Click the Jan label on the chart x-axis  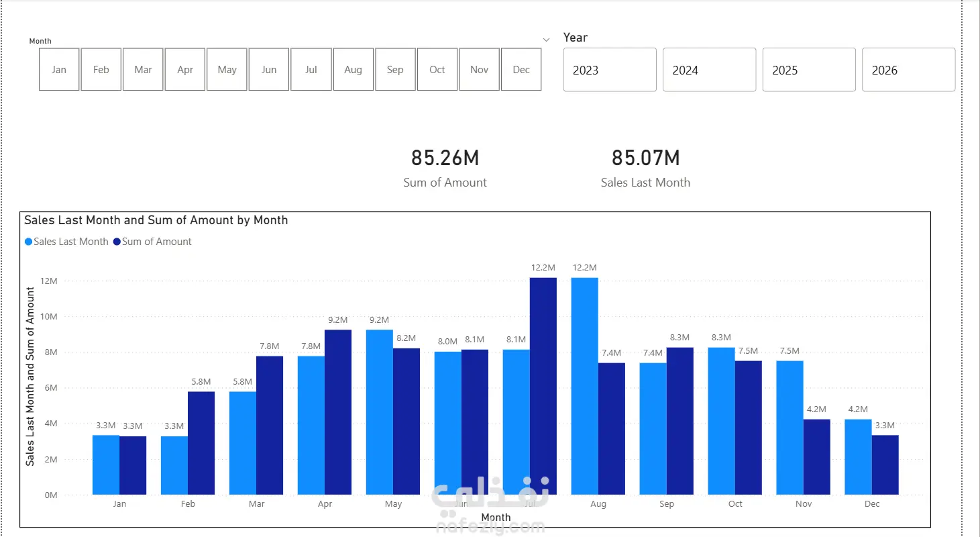(x=119, y=504)
